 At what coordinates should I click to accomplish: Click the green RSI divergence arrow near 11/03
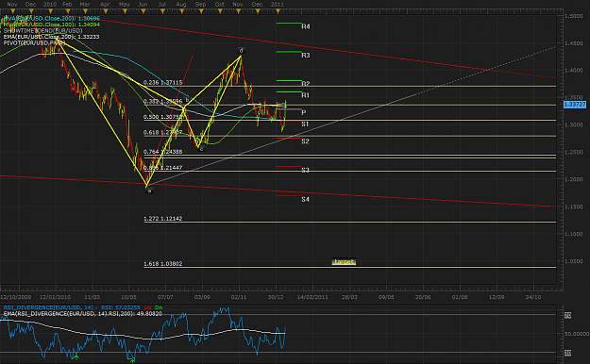(x=76, y=356)
